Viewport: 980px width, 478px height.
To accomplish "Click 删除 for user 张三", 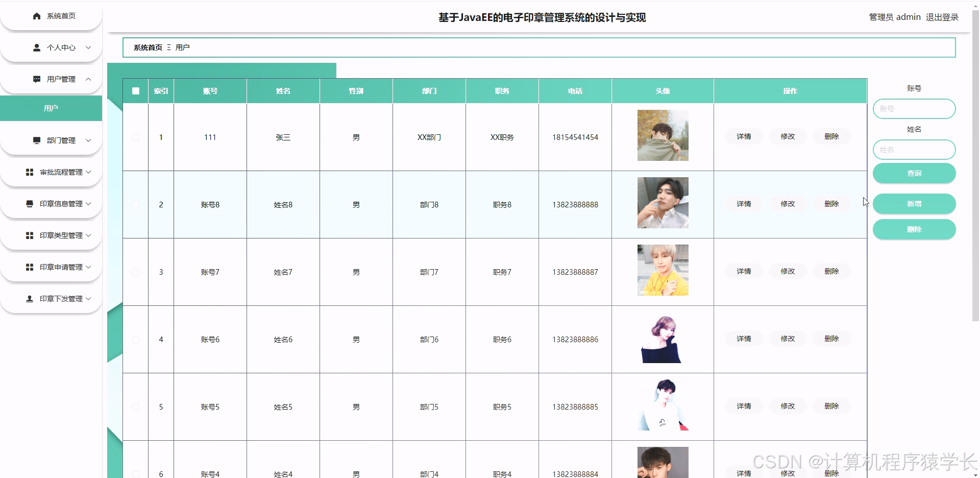I will 831,136.
